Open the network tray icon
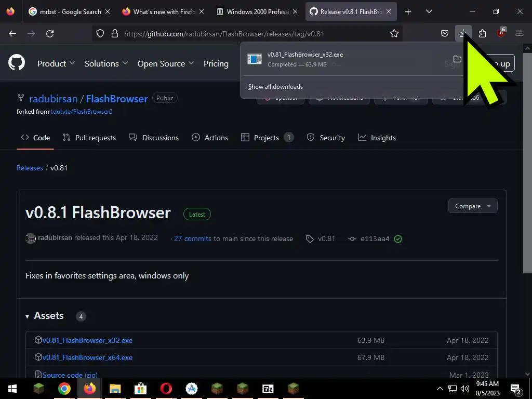The image size is (532, 399). click(453, 389)
